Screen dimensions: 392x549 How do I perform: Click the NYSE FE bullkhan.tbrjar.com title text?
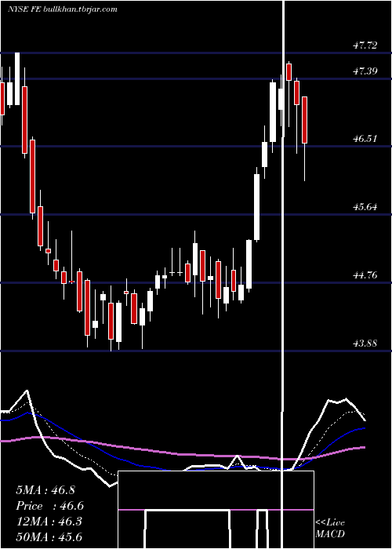[62, 9]
